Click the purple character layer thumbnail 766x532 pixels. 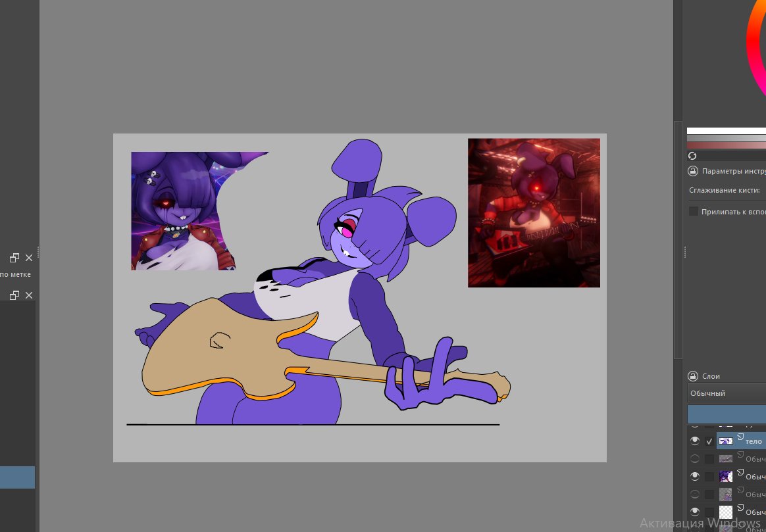(725, 476)
